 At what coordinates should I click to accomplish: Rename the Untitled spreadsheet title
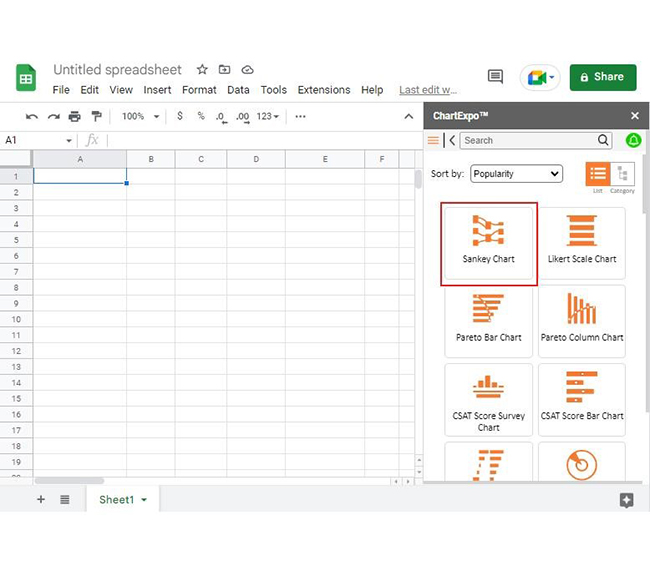point(117,70)
